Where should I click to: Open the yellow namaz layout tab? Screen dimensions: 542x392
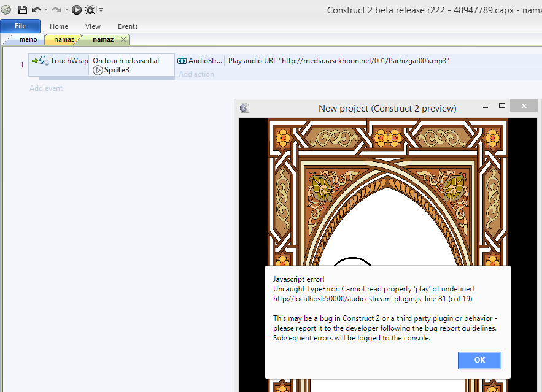[x=64, y=39]
